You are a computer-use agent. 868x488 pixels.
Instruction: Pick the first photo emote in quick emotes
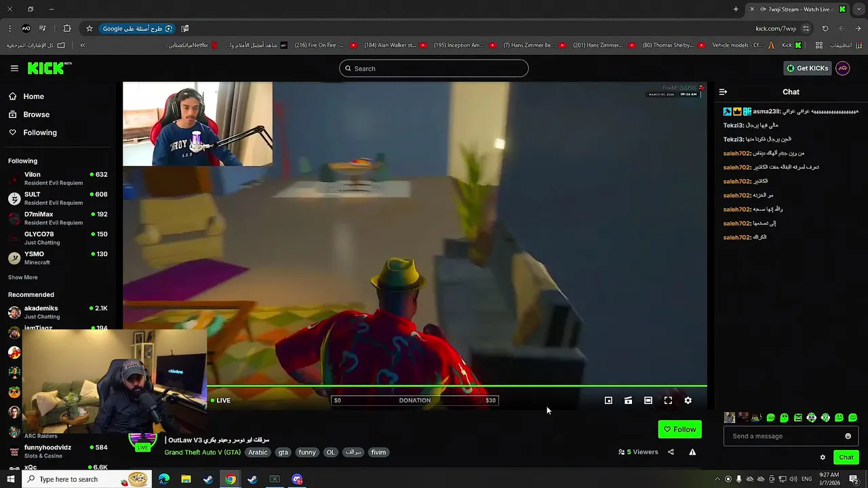[x=730, y=418]
